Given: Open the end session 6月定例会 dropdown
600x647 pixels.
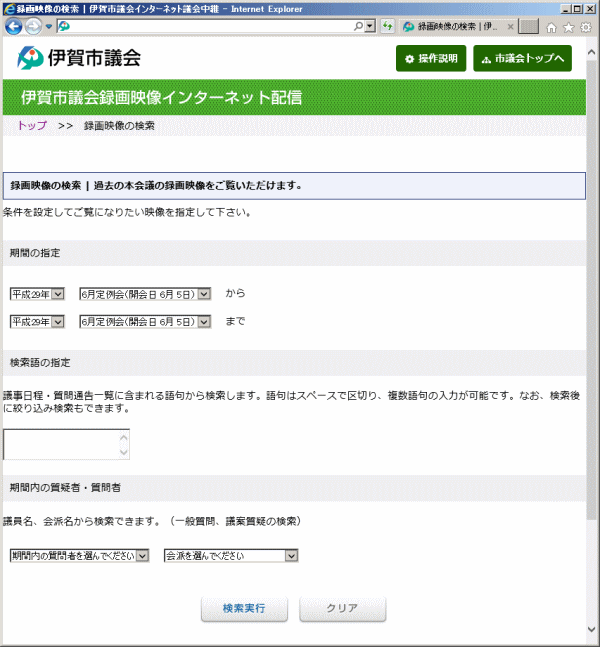Looking at the screenshot, I should point(145,322).
